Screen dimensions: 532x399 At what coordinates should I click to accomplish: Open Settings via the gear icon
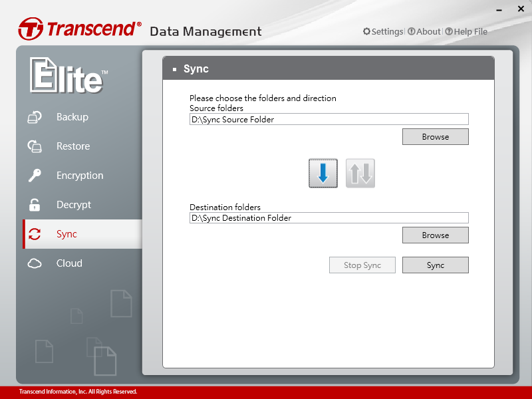point(366,32)
